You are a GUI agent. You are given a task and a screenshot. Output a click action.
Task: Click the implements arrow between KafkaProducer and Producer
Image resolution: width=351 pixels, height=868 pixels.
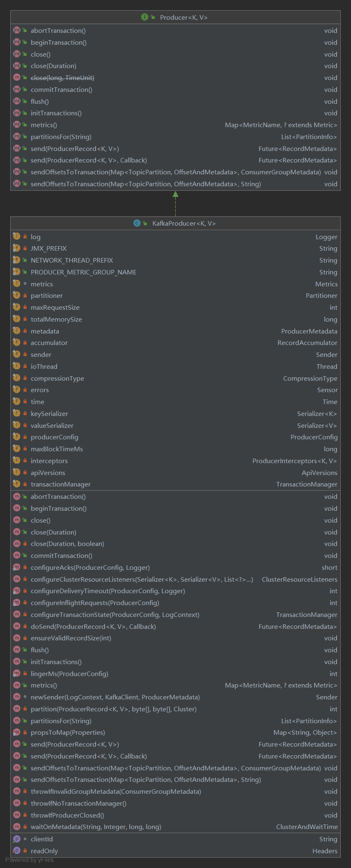(175, 204)
